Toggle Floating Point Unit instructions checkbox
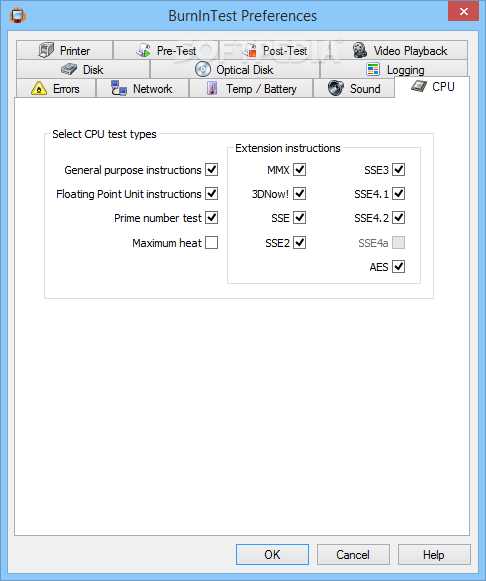 pos(212,193)
